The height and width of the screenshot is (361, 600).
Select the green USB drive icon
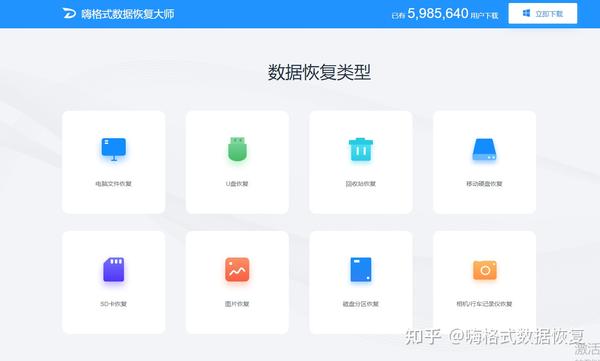[x=237, y=149]
